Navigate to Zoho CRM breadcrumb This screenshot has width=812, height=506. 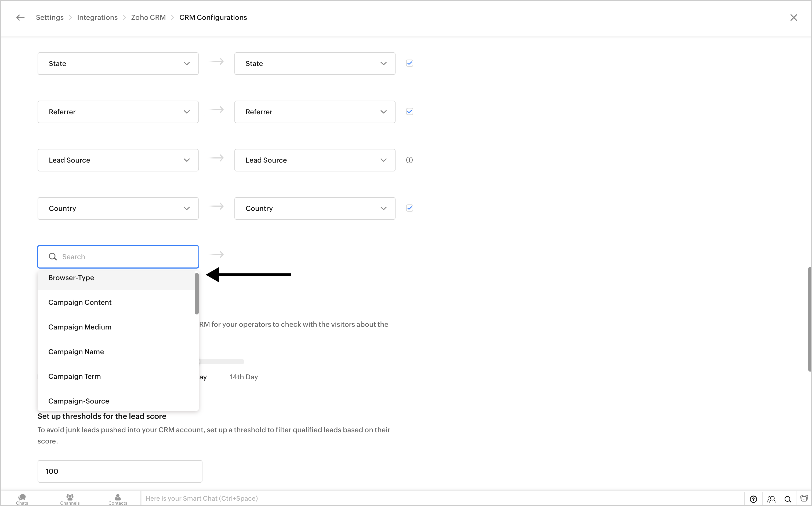click(x=148, y=17)
